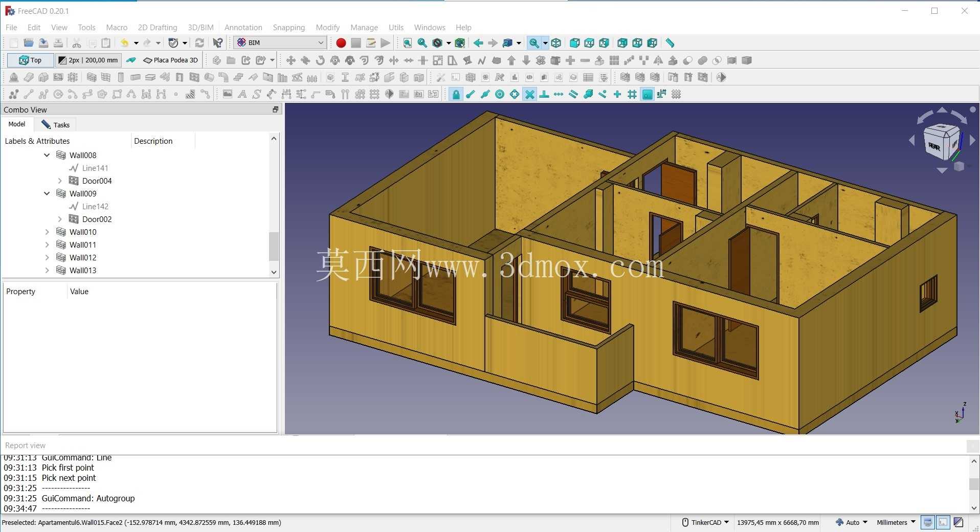The width and height of the screenshot is (980, 532).
Task: Open the BIM workbench selector dropdown
Action: point(280,43)
